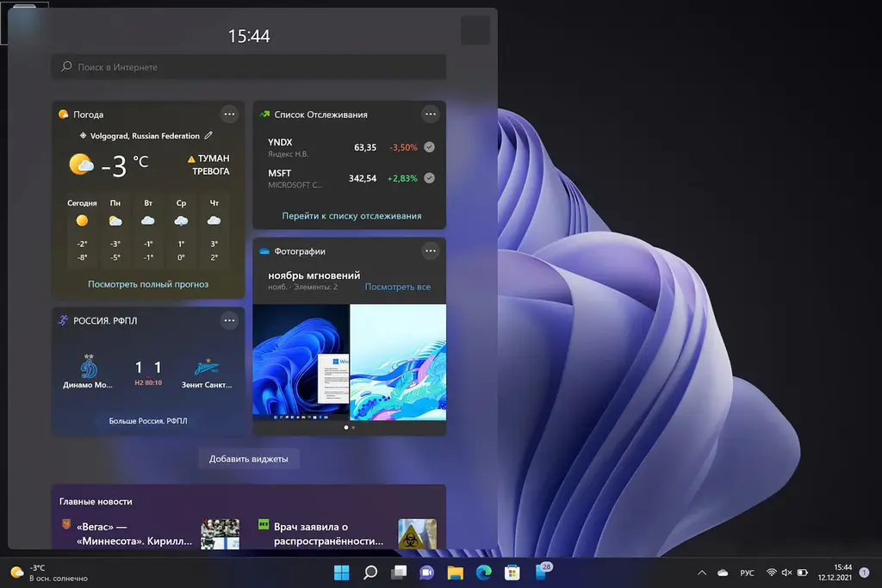Expand hidden system tray icons
The image size is (882, 588).
(x=702, y=573)
